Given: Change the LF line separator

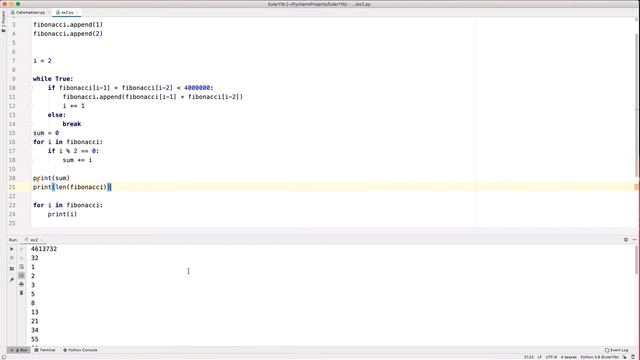Looking at the screenshot, I should pos(540,357).
